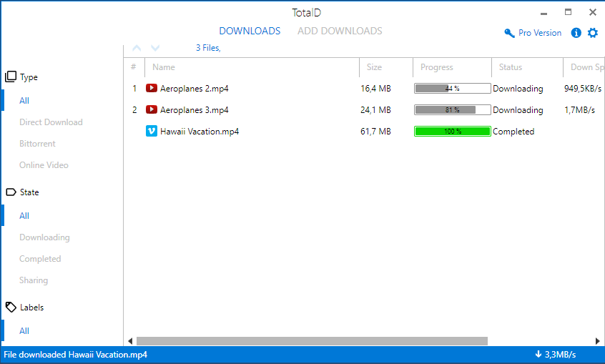Viewport: 605px width, 364px height.
Task: Click the Labels tag icon
Action: 11,308
